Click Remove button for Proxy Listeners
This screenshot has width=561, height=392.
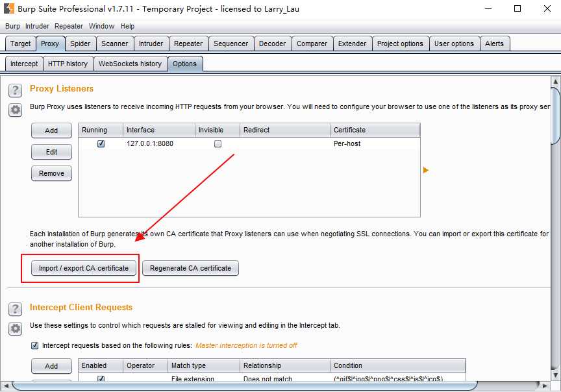[x=51, y=173]
